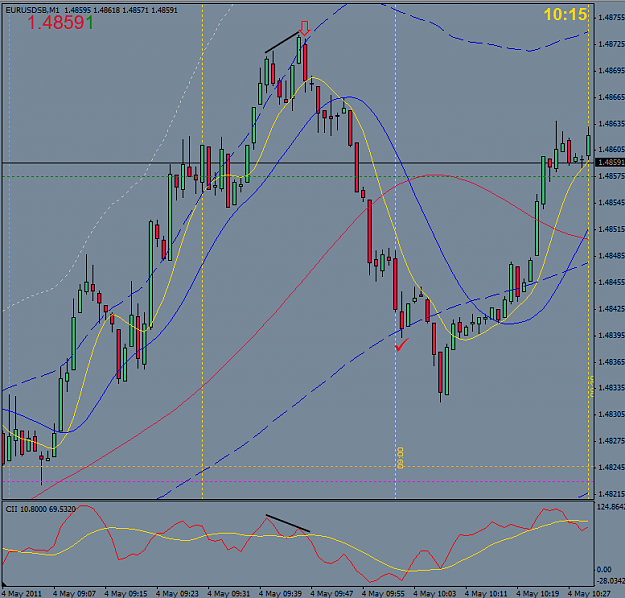625x598 pixels.
Task: Click the 4 May 09:31 time label
Action: (x=228, y=593)
